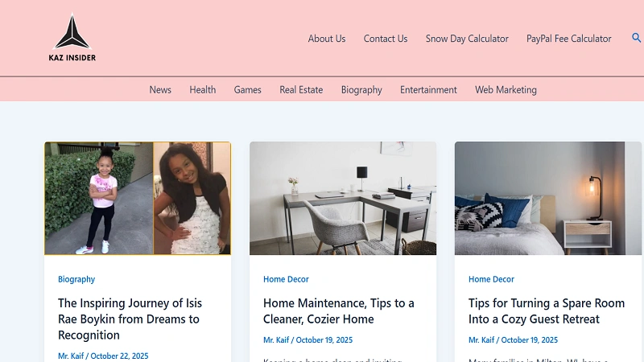
Task: Go to Web Marketing category
Action: pos(506,90)
